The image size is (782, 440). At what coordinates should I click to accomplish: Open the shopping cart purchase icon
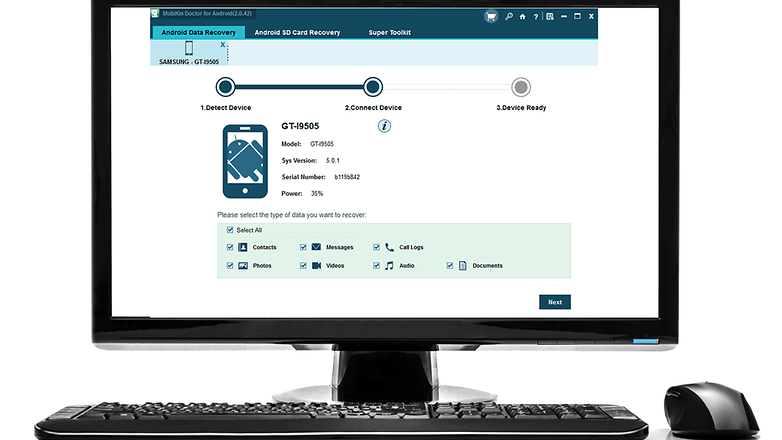491,16
